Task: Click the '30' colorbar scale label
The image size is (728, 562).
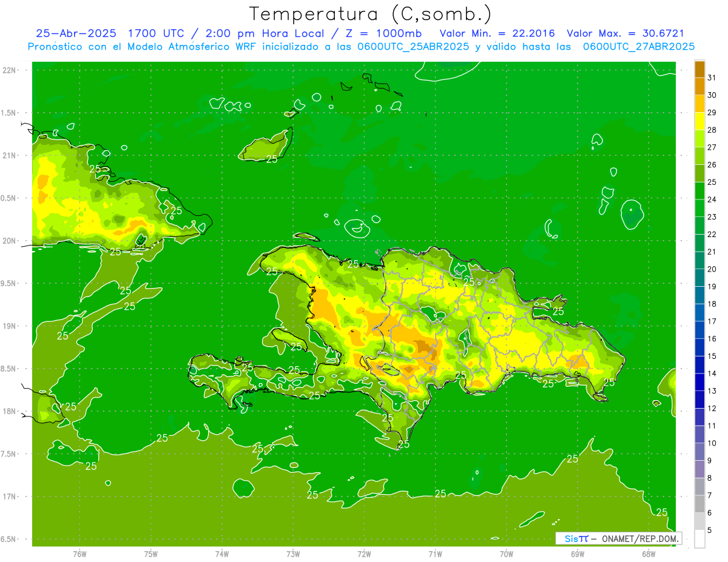Action: [x=712, y=95]
